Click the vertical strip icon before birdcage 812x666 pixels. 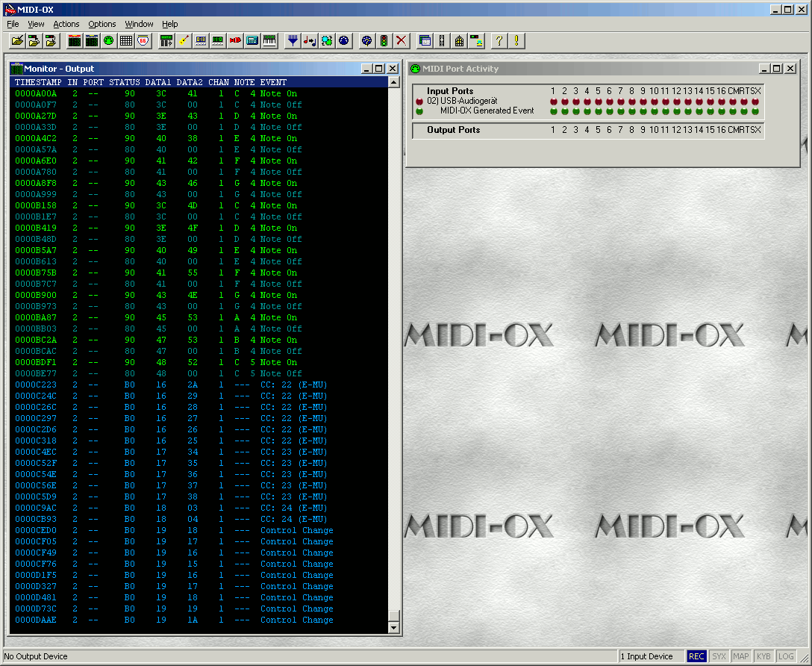tap(443, 41)
